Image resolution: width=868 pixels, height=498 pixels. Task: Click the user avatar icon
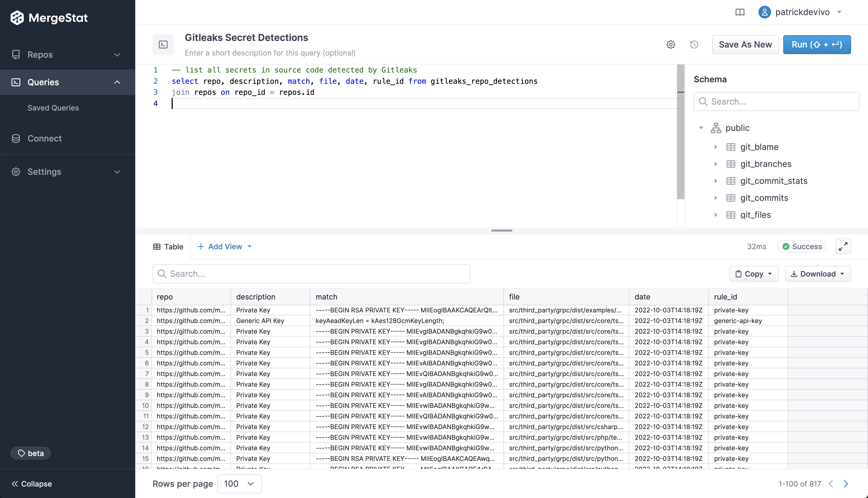click(x=764, y=12)
